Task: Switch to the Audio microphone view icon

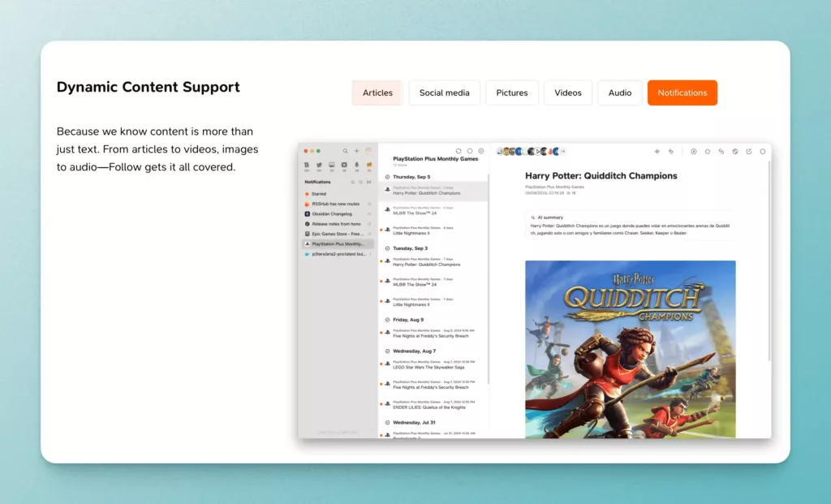Action: [357, 166]
